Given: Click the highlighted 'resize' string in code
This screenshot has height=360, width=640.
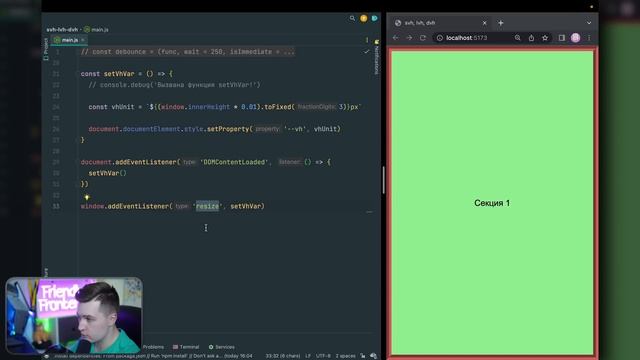Looking at the screenshot, I should (x=207, y=206).
